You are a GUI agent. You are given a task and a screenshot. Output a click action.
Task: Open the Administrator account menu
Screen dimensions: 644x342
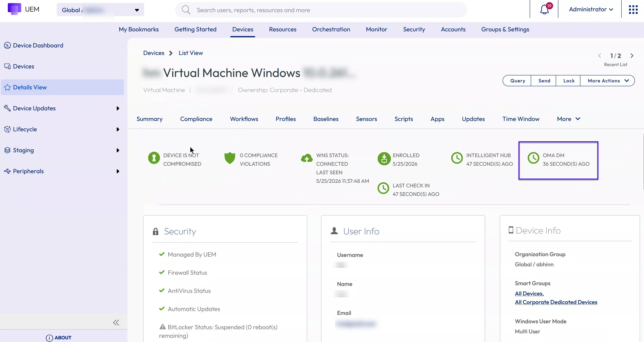pyautogui.click(x=591, y=9)
